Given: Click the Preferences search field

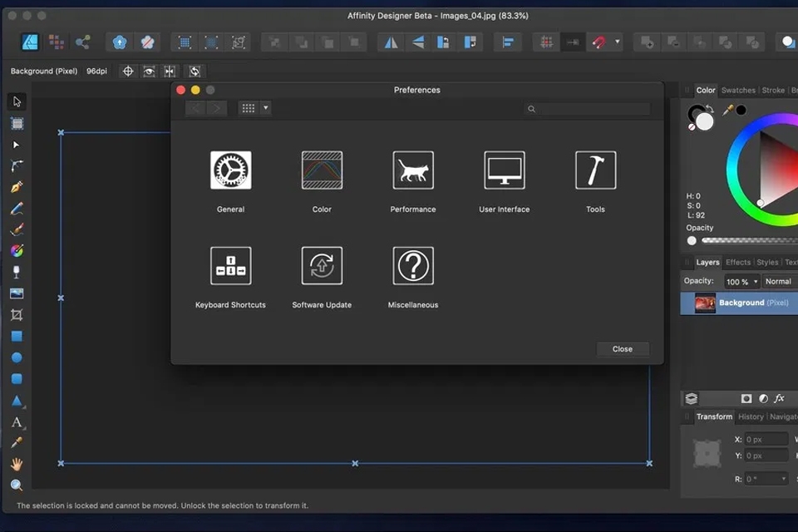Looking at the screenshot, I should pyautogui.click(x=590, y=109).
